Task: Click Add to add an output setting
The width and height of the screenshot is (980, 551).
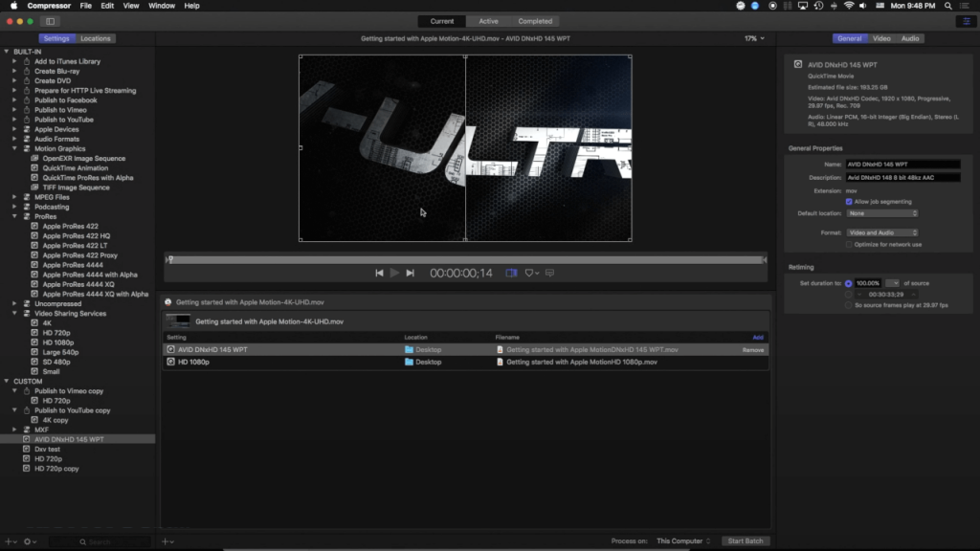Action: (758, 338)
